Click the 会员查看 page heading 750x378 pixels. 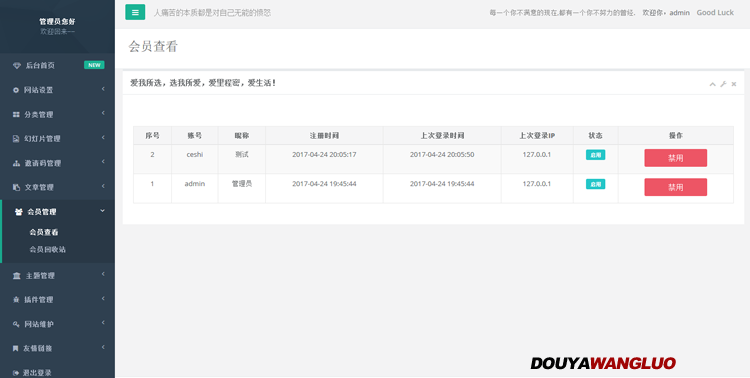click(153, 46)
